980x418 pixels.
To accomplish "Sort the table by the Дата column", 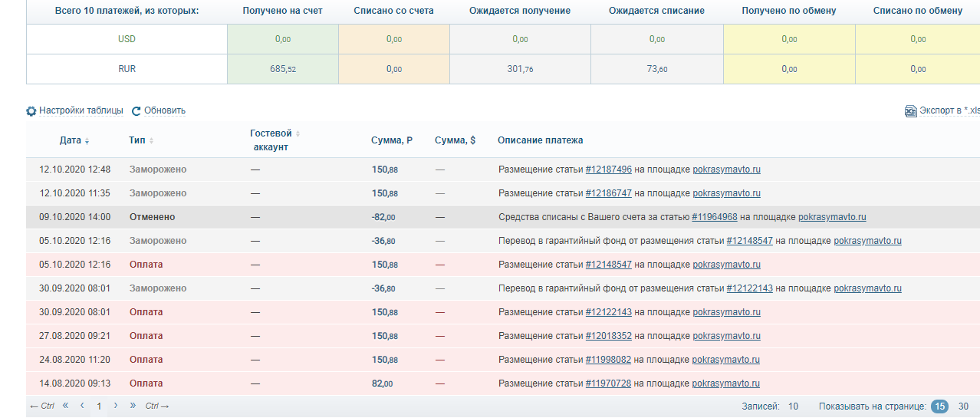I will click(x=74, y=140).
